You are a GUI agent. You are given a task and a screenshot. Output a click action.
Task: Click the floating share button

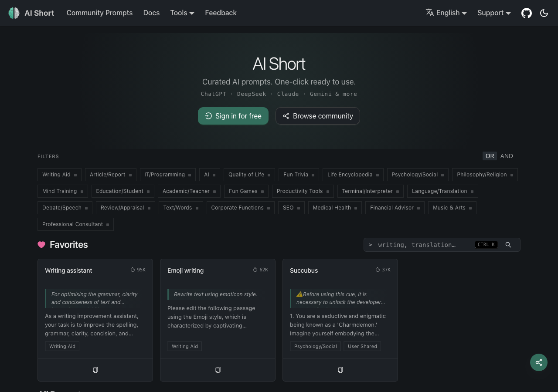pos(539,362)
